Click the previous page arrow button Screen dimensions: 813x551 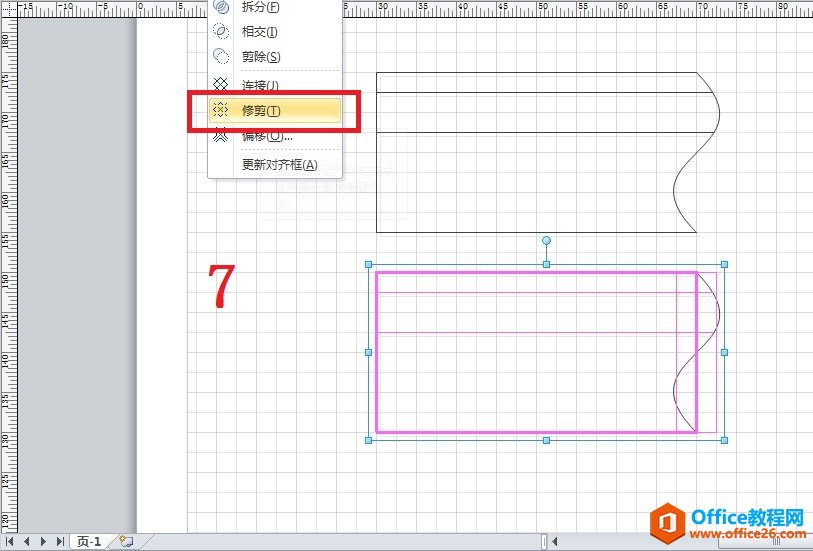click(x=26, y=542)
